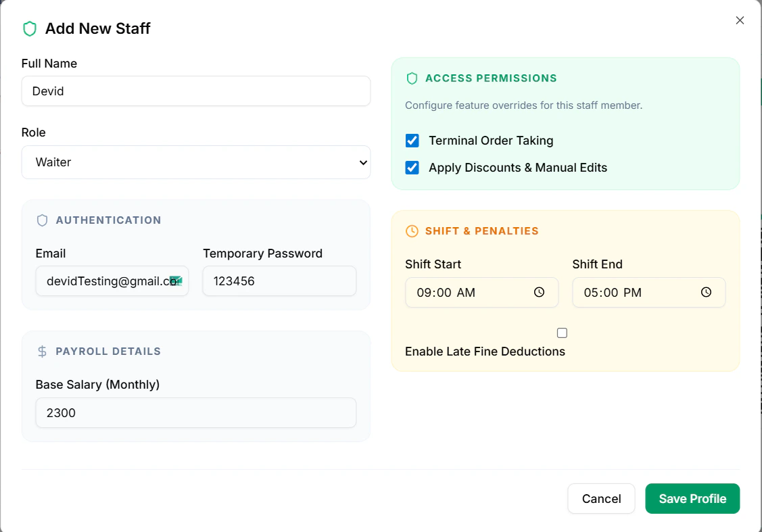Open the Shift Start time picker clock
762x532 pixels.
(539, 293)
